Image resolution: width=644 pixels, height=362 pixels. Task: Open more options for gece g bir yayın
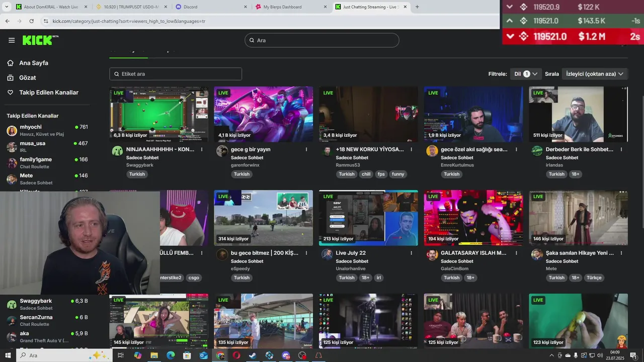click(306, 149)
